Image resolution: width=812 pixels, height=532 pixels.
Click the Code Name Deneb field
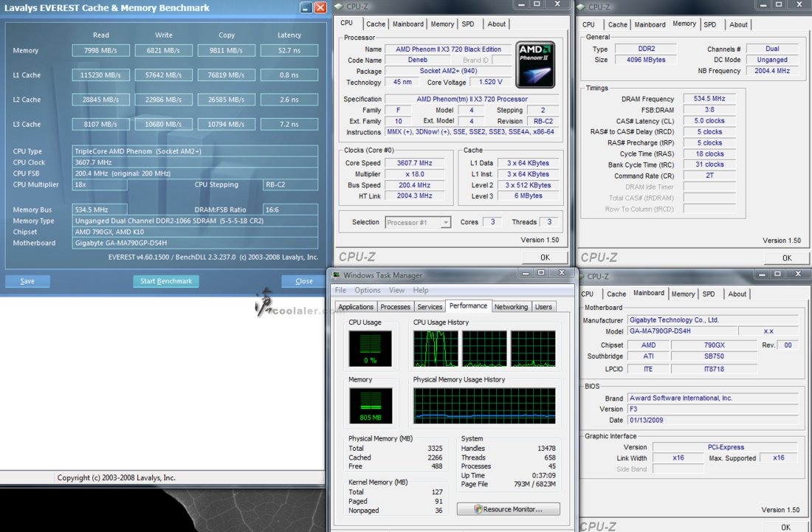417,60
